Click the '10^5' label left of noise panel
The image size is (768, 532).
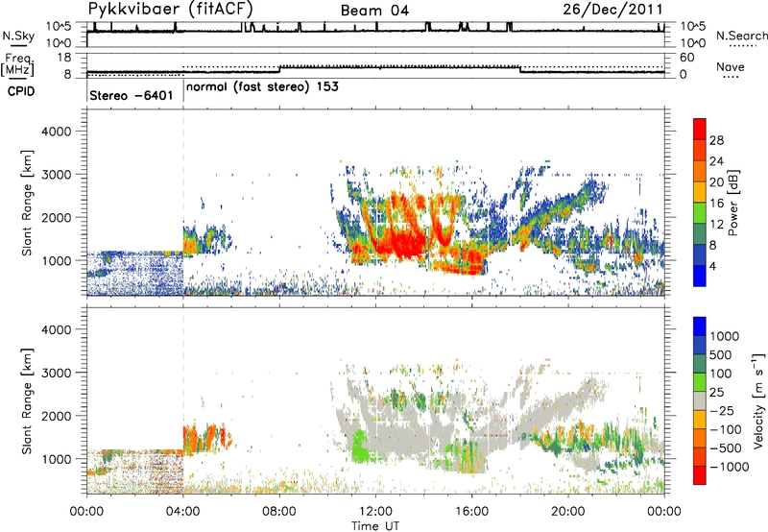click(x=59, y=26)
